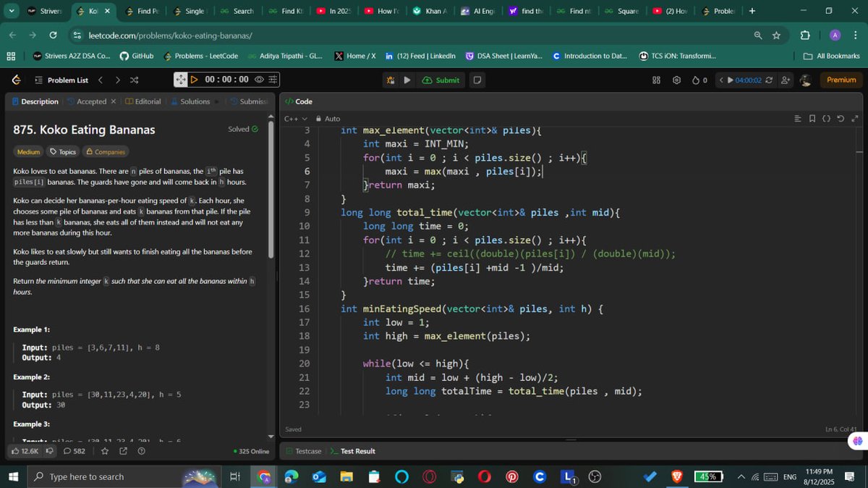Image resolution: width=868 pixels, height=488 pixels.
Task: Click the Medium difficulty tag
Action: click(x=28, y=152)
